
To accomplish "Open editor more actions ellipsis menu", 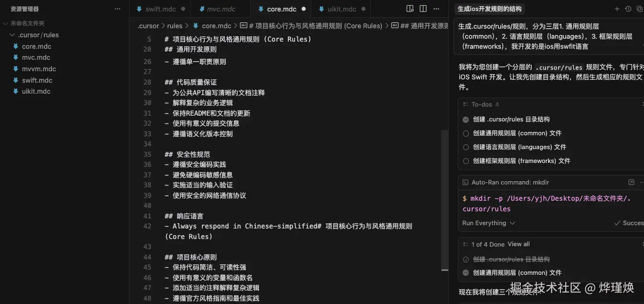I will point(436,9).
